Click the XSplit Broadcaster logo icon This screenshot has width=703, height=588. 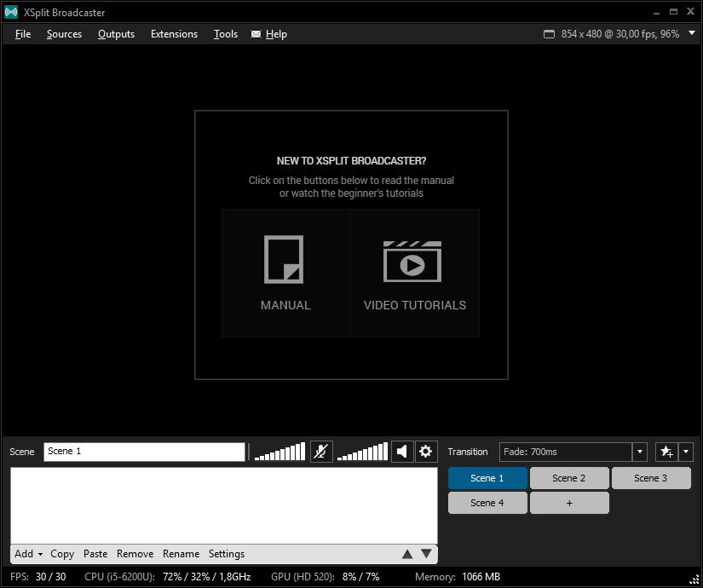click(11, 12)
